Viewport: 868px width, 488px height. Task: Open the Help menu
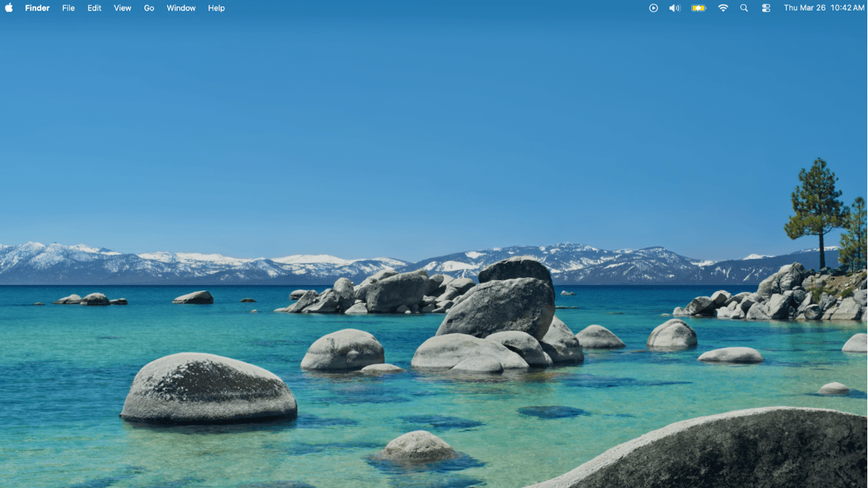point(216,8)
